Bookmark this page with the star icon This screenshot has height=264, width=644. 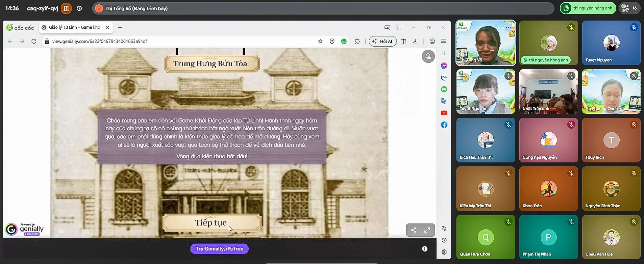[x=320, y=41]
